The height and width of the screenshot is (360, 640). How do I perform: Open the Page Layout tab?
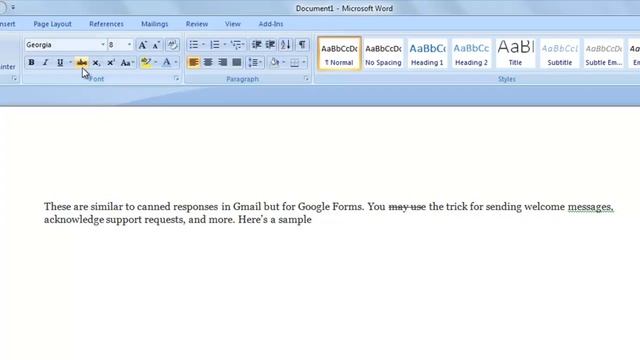pos(52,24)
